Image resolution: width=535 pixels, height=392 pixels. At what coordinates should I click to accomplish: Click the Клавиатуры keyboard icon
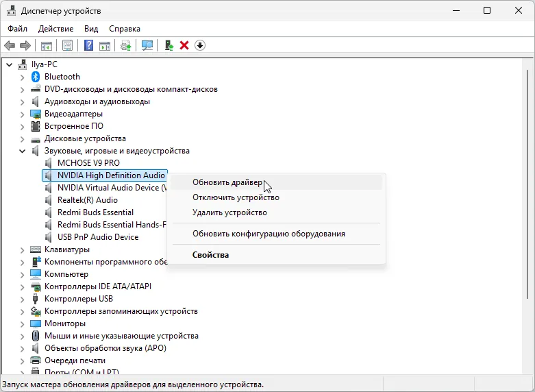36,249
